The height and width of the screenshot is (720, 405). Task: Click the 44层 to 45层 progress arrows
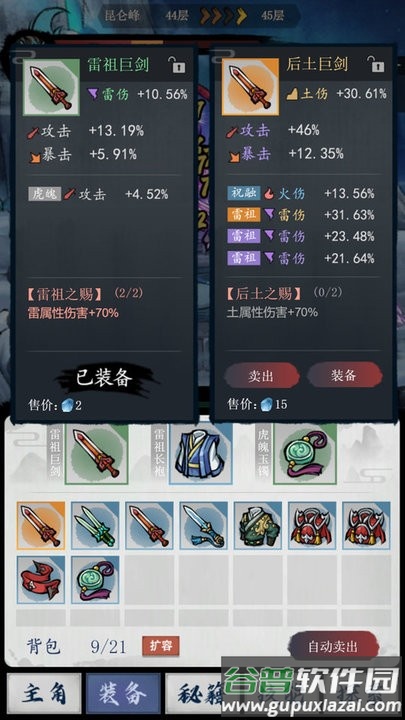pos(223,17)
